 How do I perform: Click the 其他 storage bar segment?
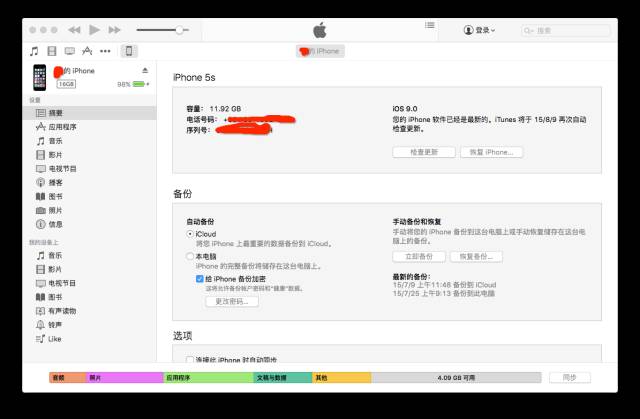pyautogui.click(x=342, y=378)
